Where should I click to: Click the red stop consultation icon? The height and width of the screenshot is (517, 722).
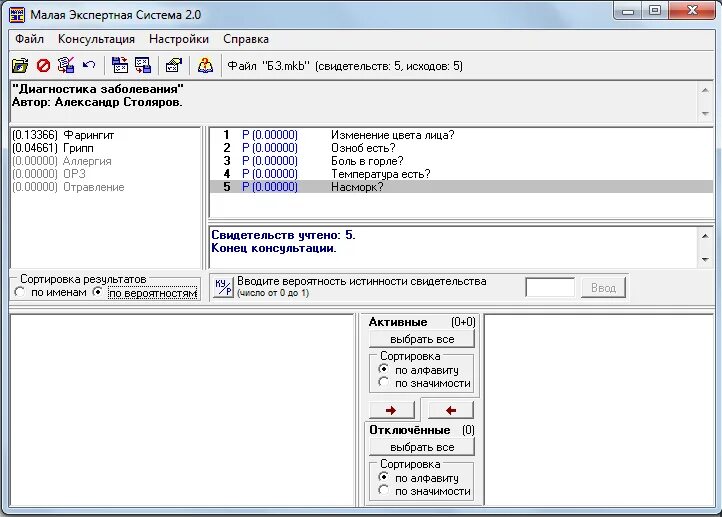(43, 66)
